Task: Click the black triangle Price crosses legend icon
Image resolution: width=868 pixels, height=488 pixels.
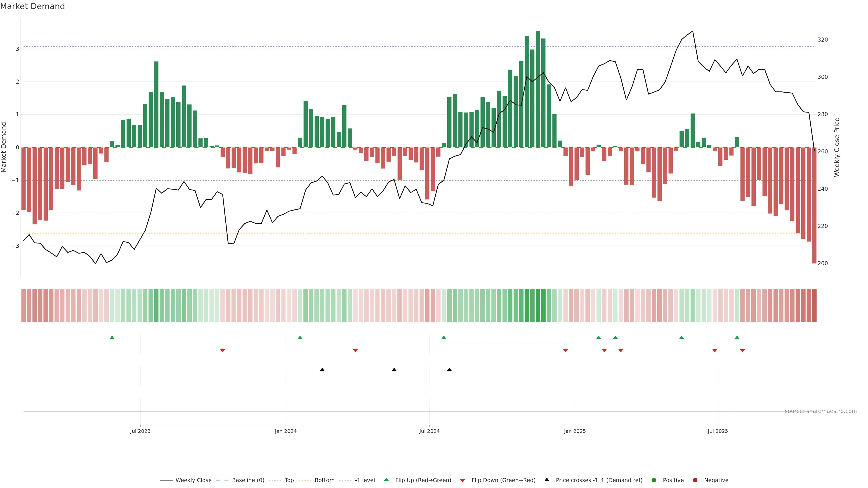Action: 547,480
